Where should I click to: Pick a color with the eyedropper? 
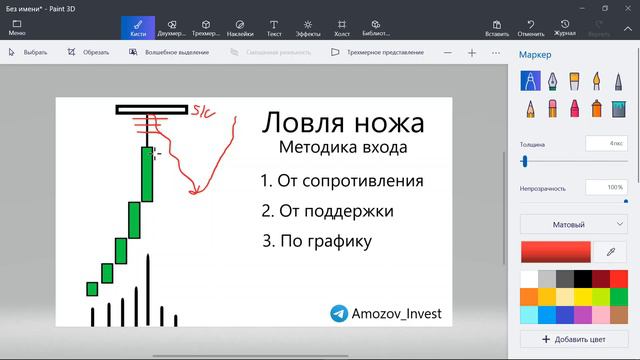tap(610, 252)
